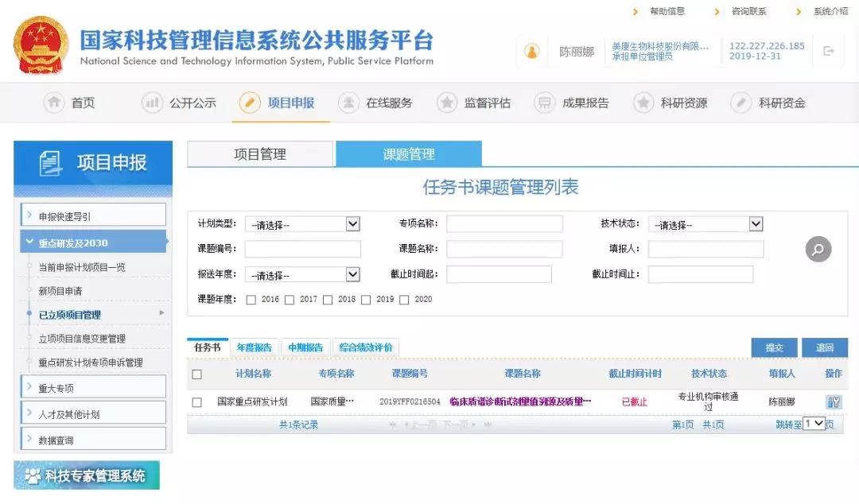This screenshot has height=504, width=859.
Task: Open the operation tool icon in row
Action: tap(833, 402)
